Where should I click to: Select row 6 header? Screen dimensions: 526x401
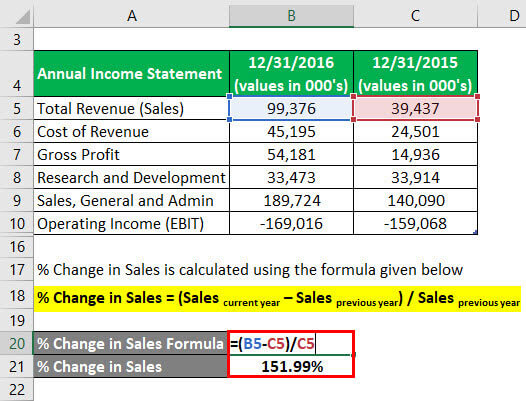coord(17,132)
